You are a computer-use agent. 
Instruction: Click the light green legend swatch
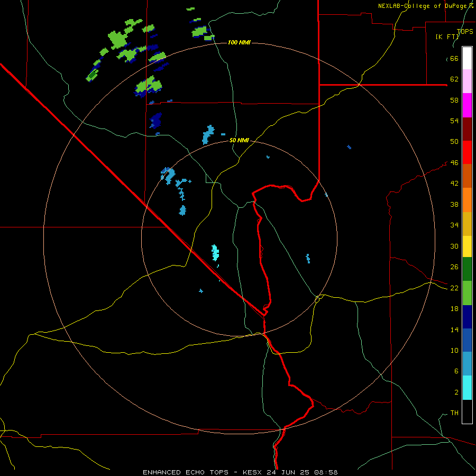click(x=467, y=293)
